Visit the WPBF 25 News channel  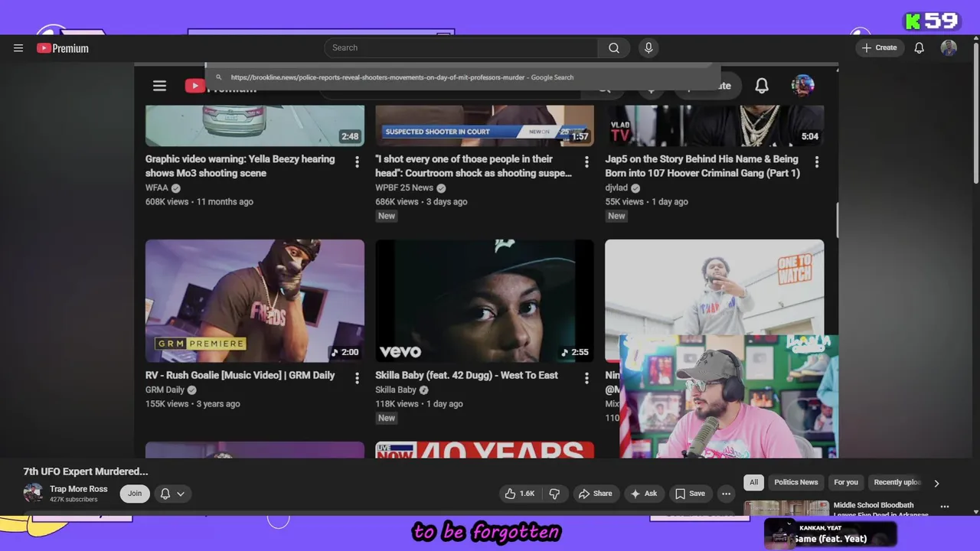404,187
